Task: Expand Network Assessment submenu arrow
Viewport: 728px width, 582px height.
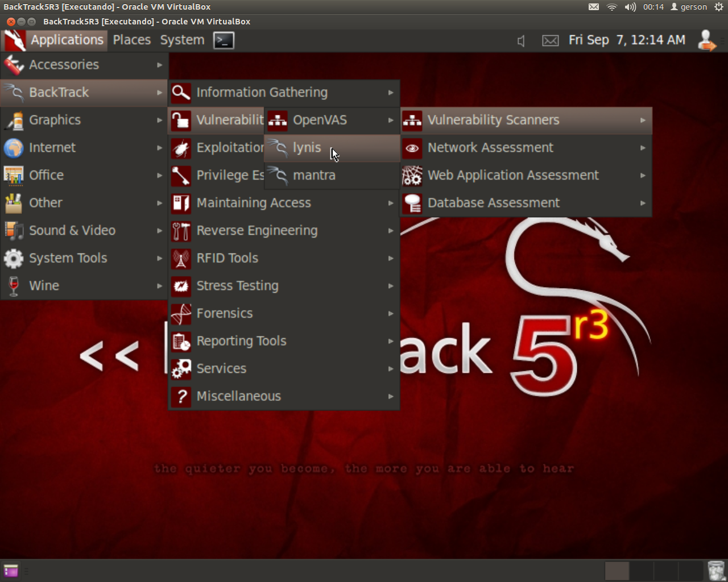Action: [x=643, y=148]
